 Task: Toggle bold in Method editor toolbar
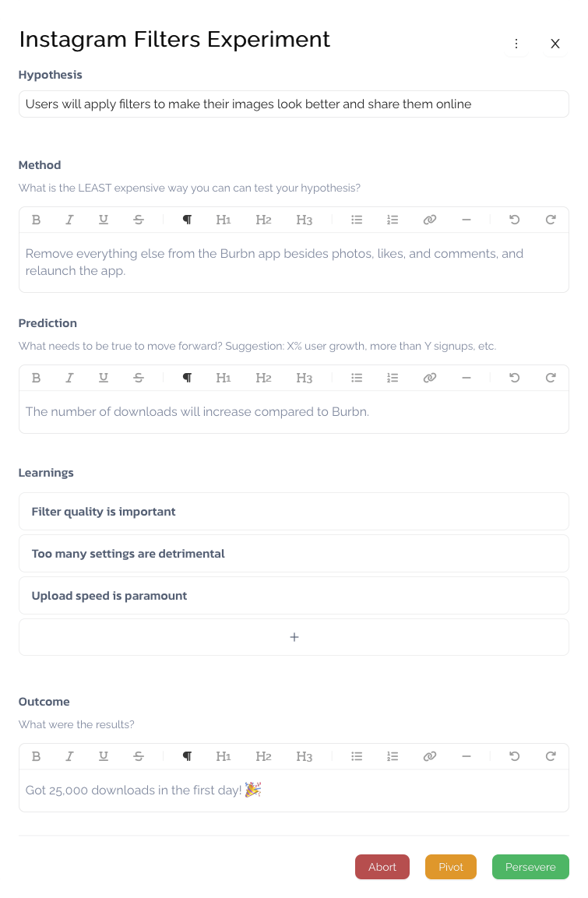[36, 220]
